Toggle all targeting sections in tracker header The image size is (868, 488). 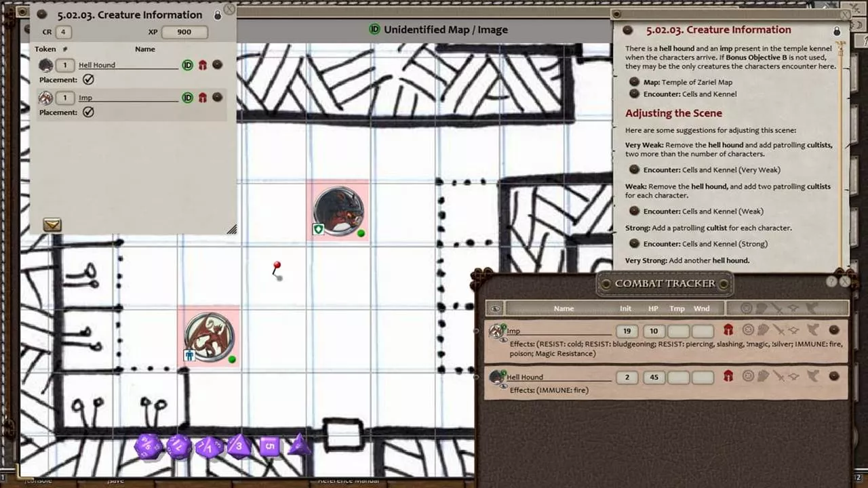[x=747, y=308]
